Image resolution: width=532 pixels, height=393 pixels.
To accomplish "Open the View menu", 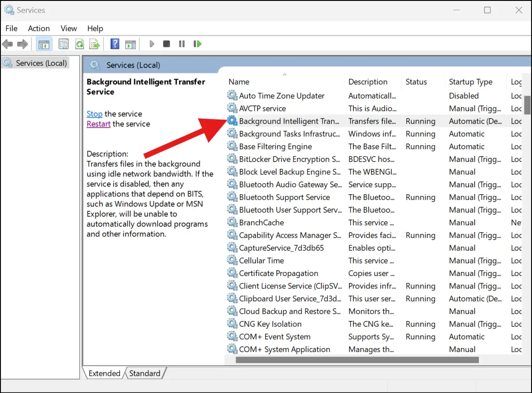I will coord(68,28).
